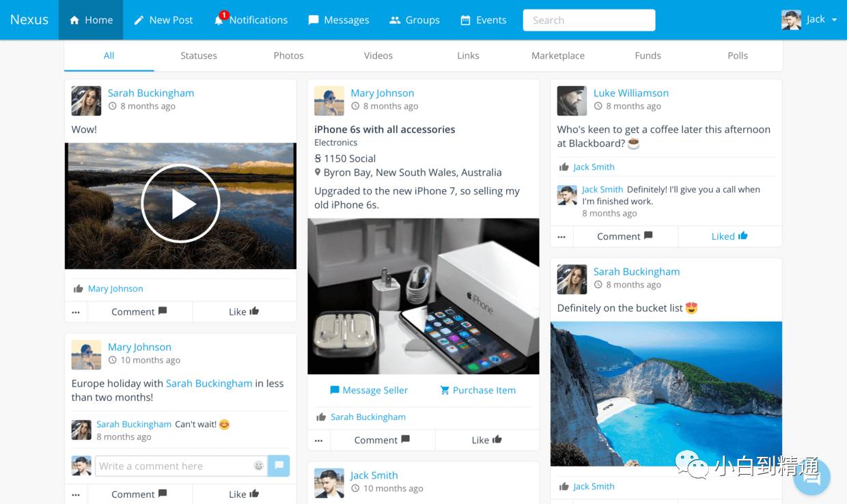Click Message Seller on iPhone listing
The image size is (847, 504).
coord(369,390)
